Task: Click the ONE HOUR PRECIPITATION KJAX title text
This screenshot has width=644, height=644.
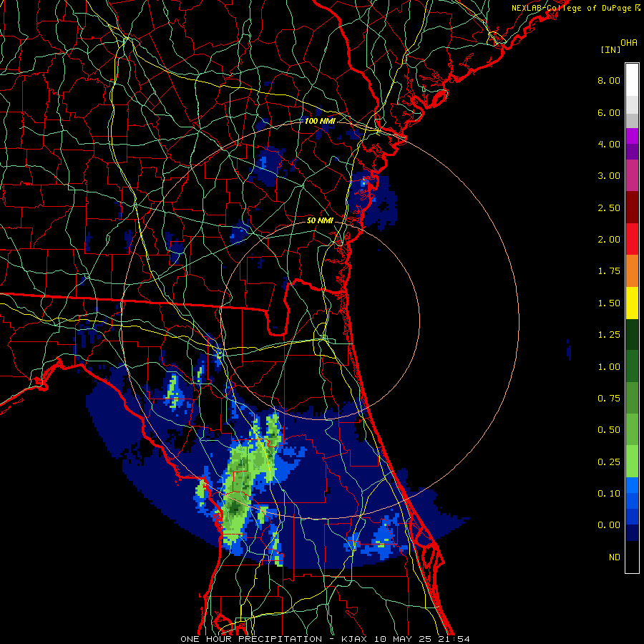Action: (325, 639)
